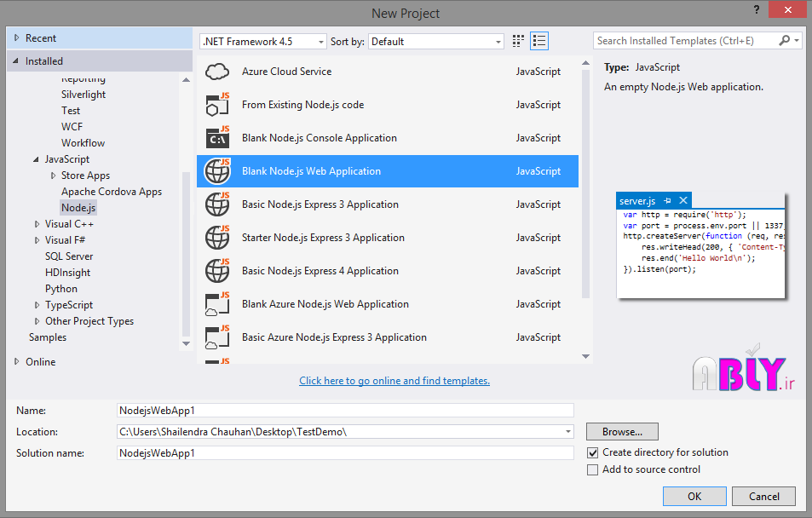Click the From Existing Node.js code icon
812x518 pixels.
point(217,105)
